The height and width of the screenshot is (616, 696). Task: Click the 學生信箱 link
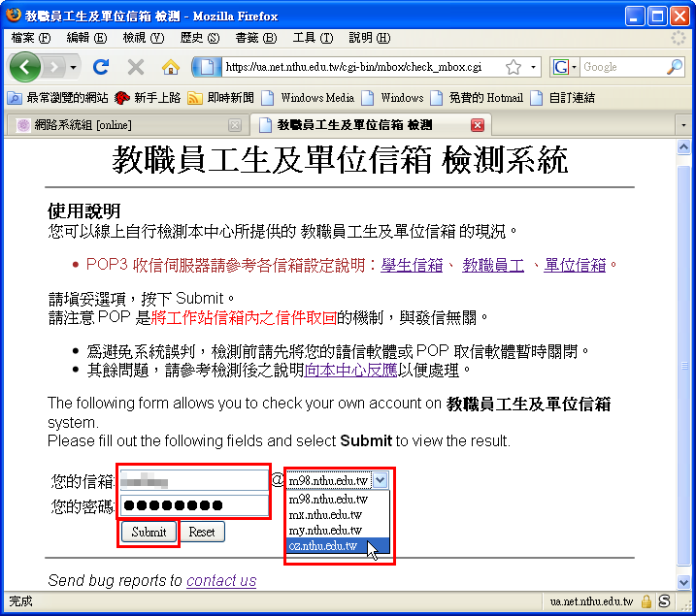(x=413, y=265)
